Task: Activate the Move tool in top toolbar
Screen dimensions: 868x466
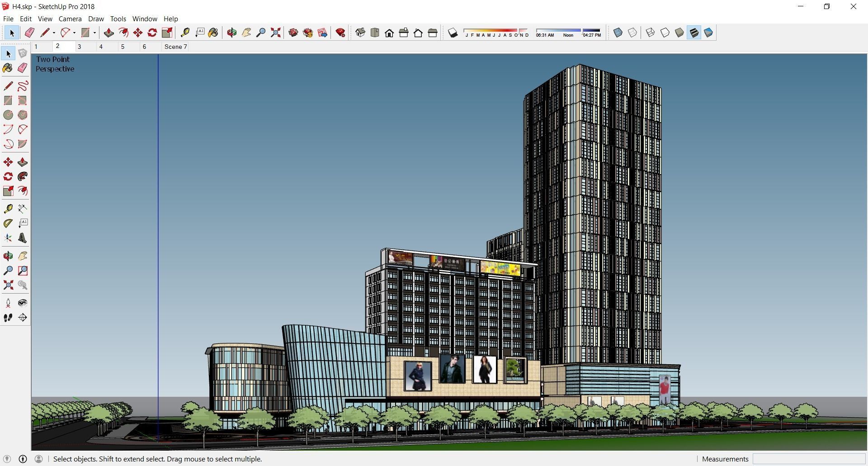Action: tap(138, 33)
